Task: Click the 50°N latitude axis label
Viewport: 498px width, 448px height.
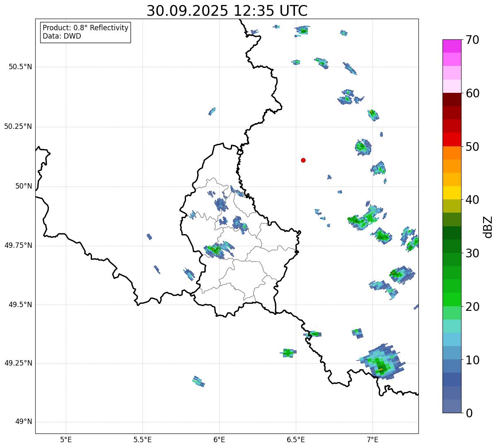Action: [23, 186]
